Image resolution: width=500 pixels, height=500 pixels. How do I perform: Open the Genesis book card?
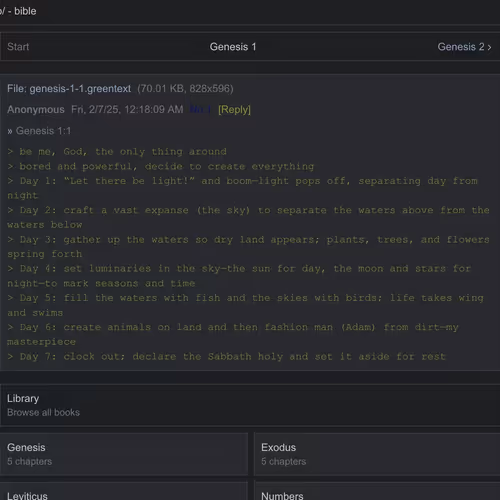click(124, 454)
